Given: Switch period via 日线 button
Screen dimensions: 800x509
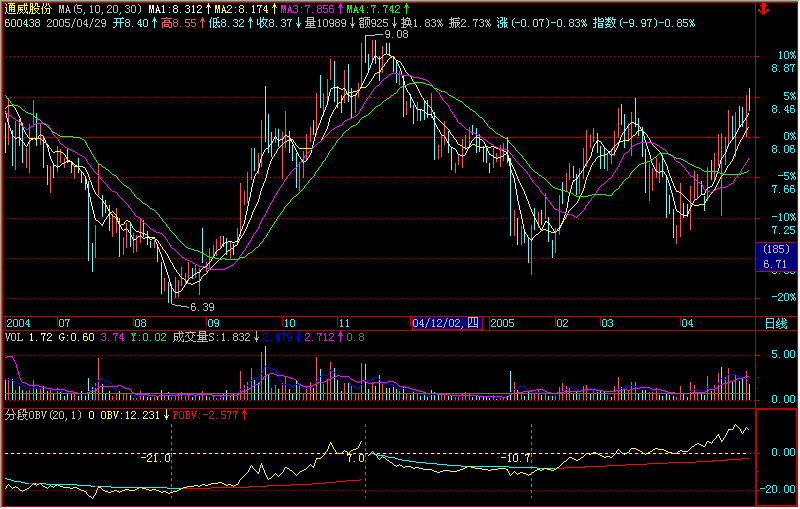Looking at the screenshot, I should point(776,323).
